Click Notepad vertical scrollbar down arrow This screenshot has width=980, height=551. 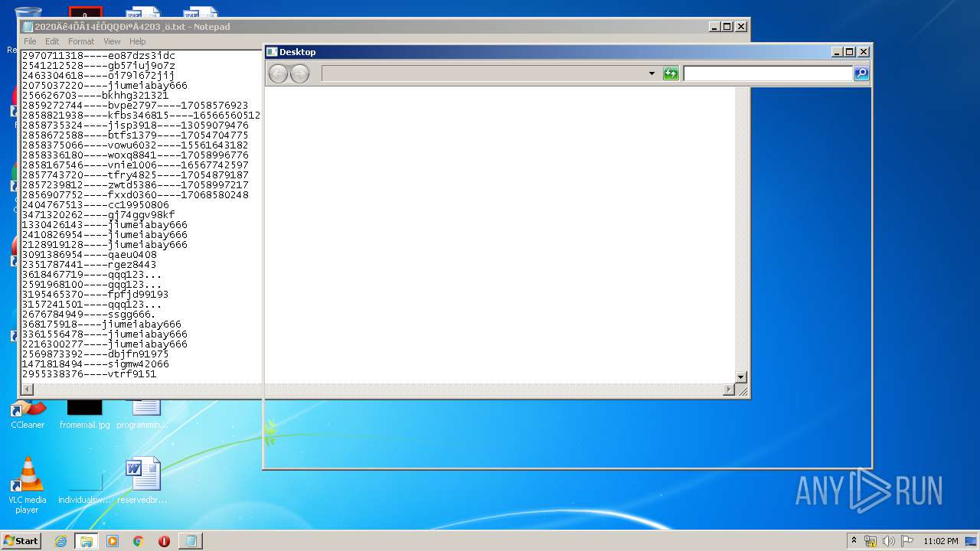click(740, 377)
